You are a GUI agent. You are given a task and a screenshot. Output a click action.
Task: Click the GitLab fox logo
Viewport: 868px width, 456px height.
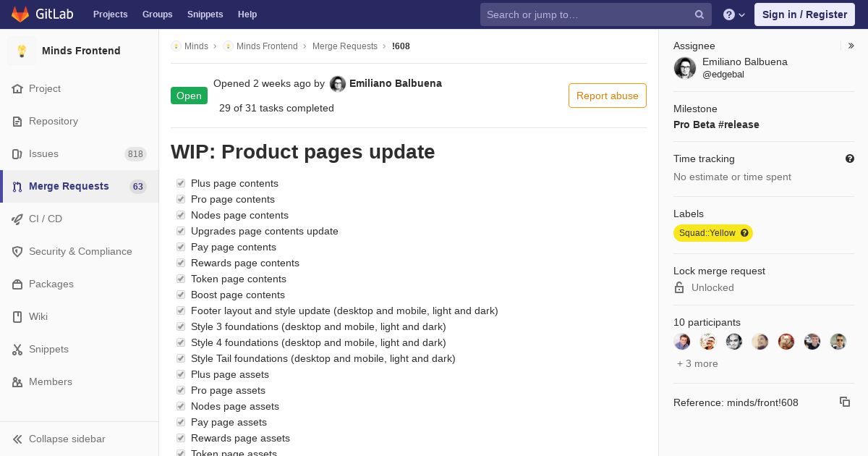pyautogui.click(x=20, y=14)
